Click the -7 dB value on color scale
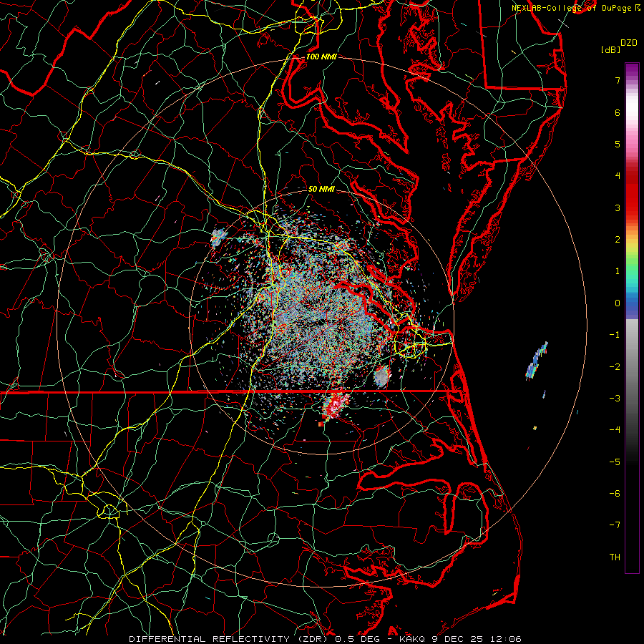Viewport: 644px width, 644px height. [x=615, y=525]
